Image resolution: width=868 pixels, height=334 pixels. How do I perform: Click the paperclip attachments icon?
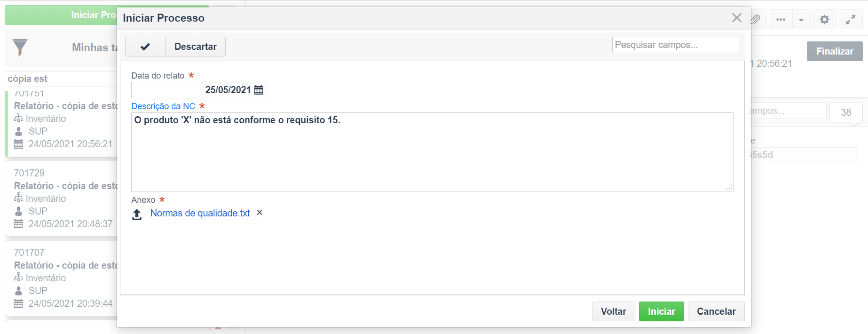(x=756, y=19)
